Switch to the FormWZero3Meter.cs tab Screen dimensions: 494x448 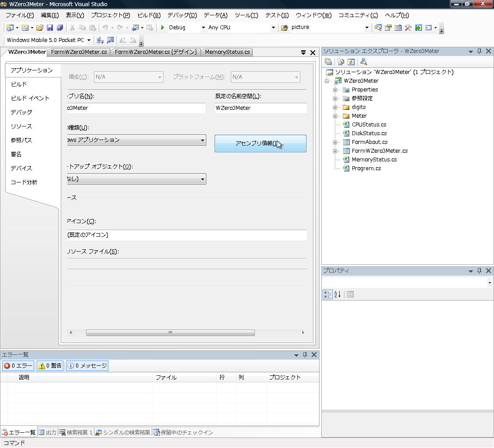tap(79, 52)
